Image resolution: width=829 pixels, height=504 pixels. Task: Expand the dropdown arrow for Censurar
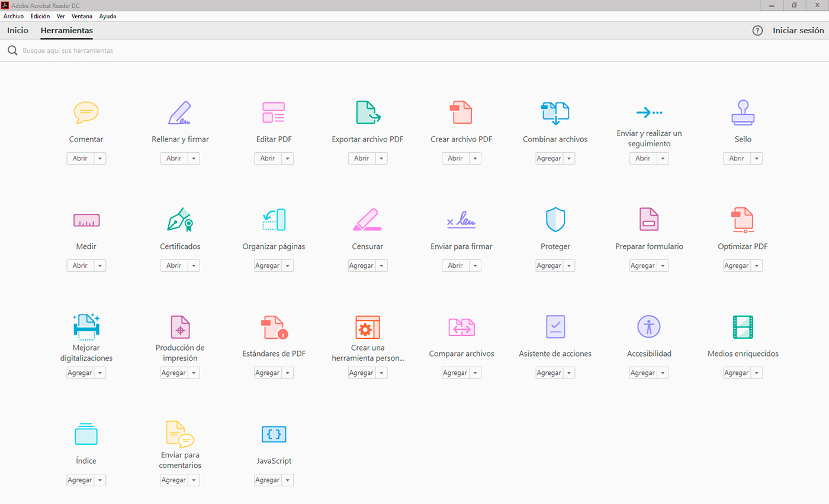tap(381, 266)
